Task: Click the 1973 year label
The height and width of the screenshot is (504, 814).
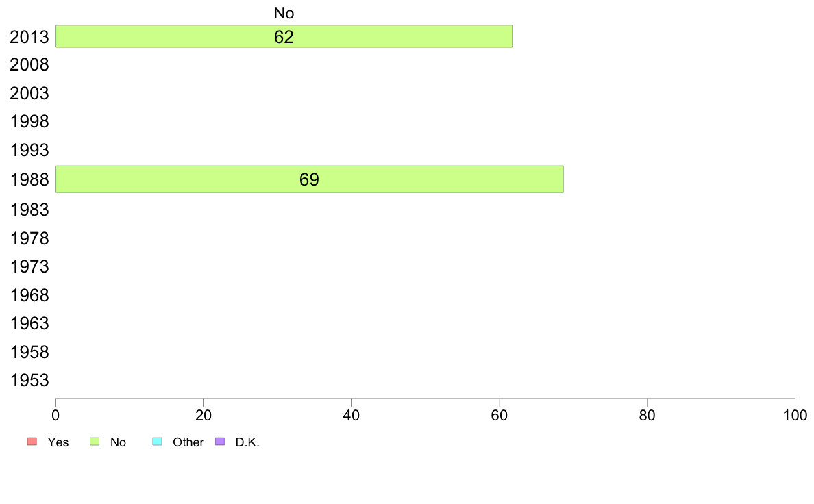Action: pyautogui.click(x=29, y=267)
